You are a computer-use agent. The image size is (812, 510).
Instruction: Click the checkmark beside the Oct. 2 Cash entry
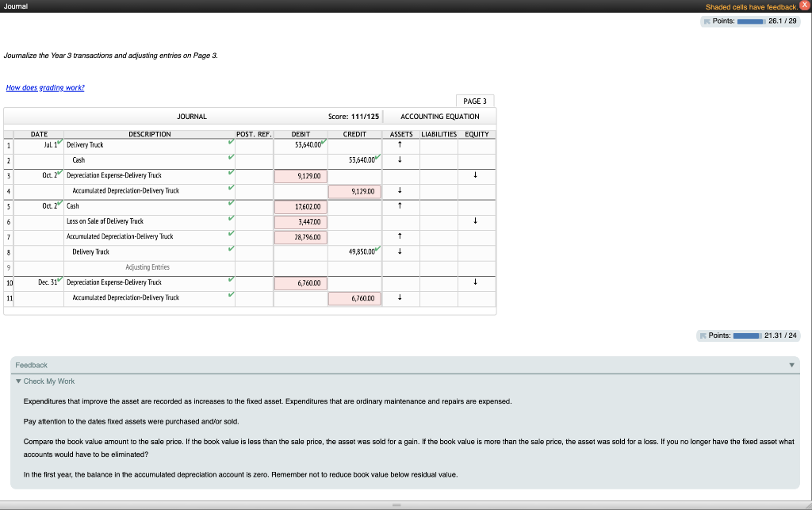click(x=229, y=204)
